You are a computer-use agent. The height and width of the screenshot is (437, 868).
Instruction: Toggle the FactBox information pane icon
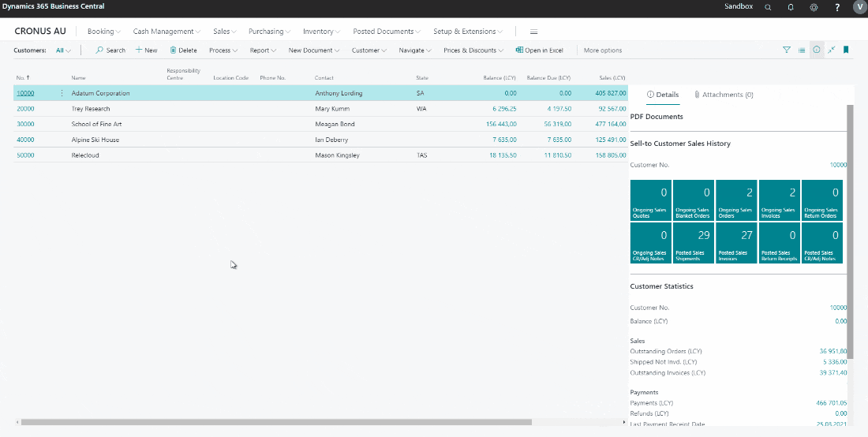tap(816, 50)
